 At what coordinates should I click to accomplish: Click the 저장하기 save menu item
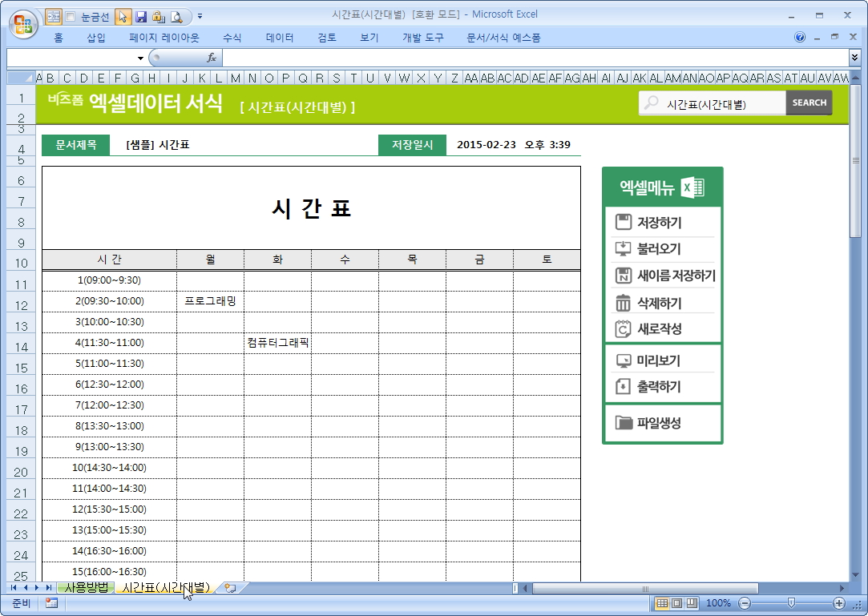pyautogui.click(x=662, y=223)
